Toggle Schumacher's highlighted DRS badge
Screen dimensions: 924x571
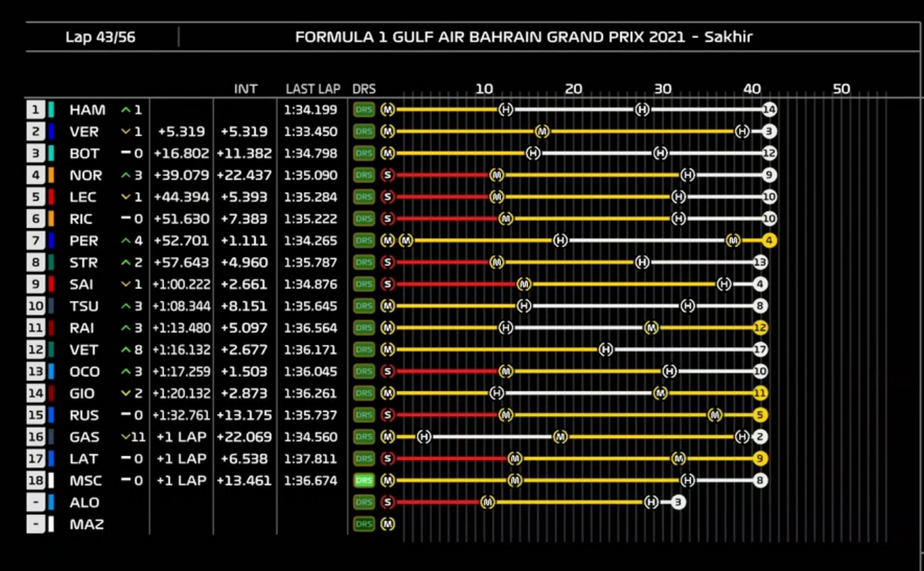[363, 480]
